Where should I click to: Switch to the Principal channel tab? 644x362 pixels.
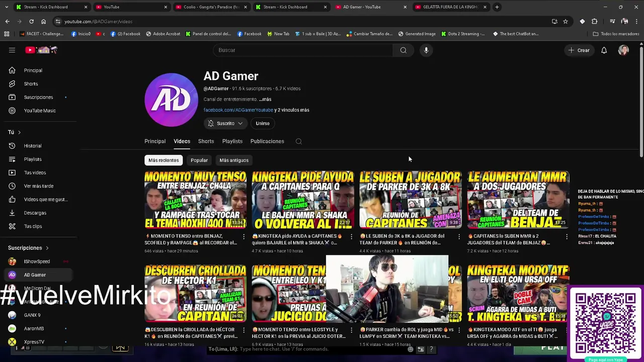pyautogui.click(x=155, y=141)
